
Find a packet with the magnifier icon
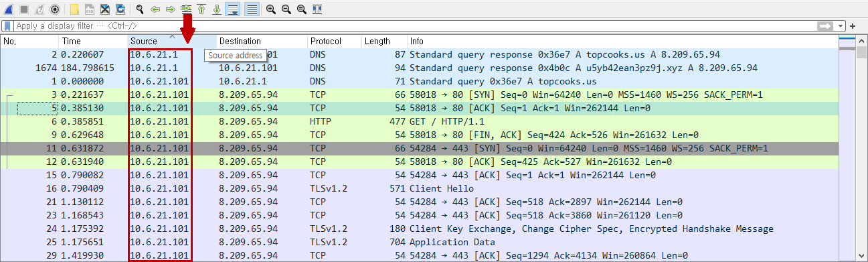click(140, 9)
